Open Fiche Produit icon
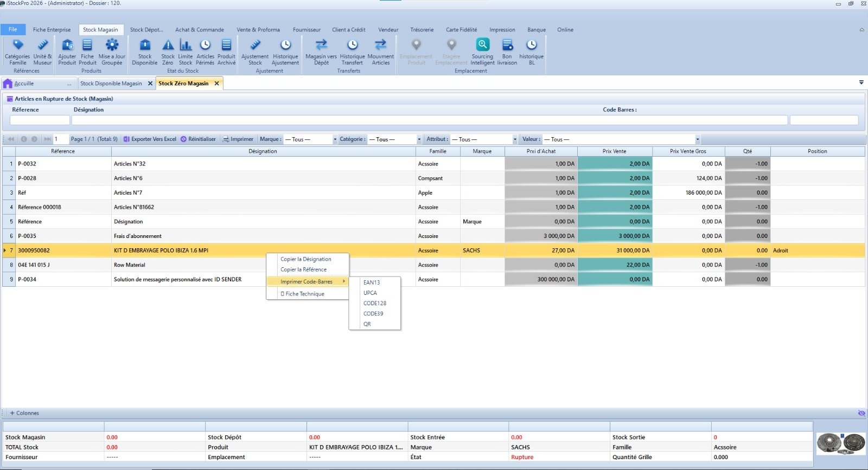 [87, 52]
